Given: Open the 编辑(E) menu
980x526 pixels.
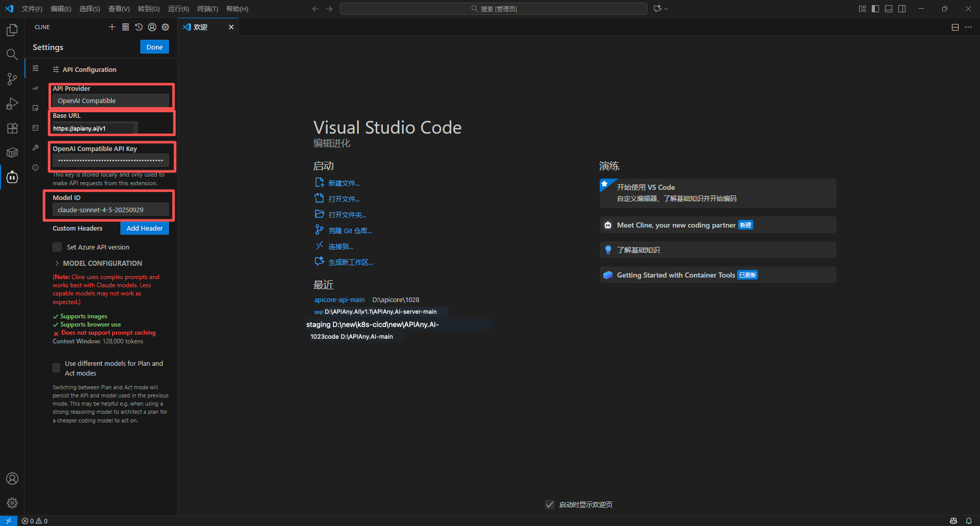Looking at the screenshot, I should [61, 9].
